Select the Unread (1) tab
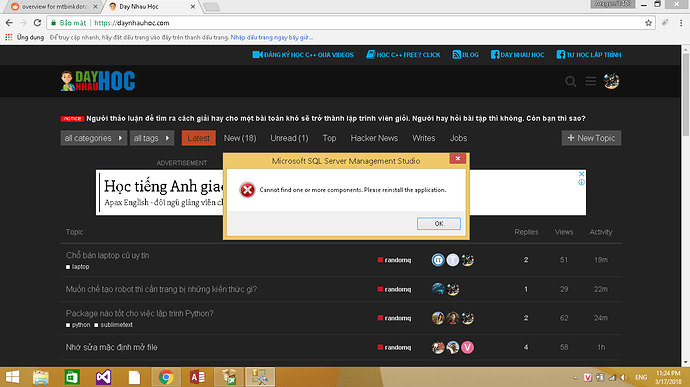The image size is (690, 387). pos(289,138)
